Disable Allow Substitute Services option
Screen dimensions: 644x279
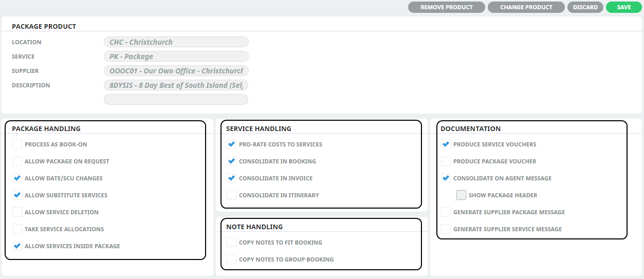pos(17,195)
